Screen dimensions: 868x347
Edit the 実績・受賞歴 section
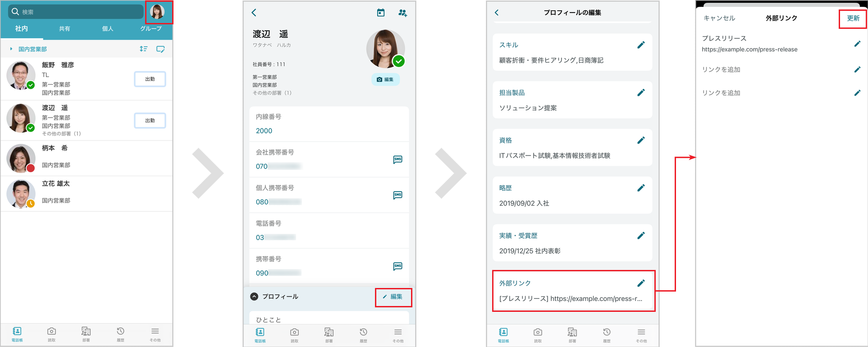pos(641,236)
